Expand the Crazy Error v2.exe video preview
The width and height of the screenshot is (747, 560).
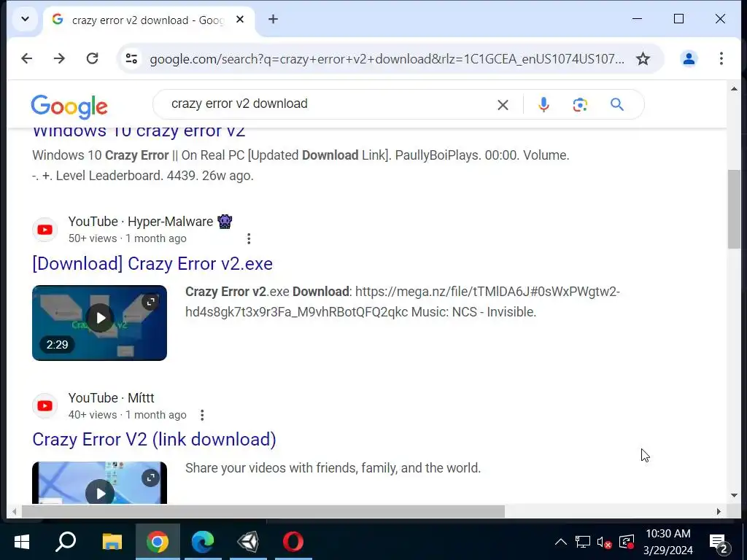click(150, 301)
